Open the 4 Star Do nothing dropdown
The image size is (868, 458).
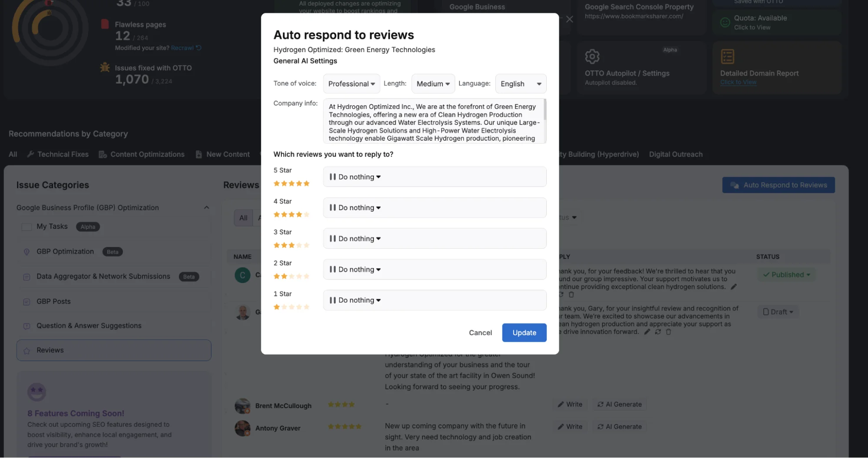pyautogui.click(x=435, y=208)
